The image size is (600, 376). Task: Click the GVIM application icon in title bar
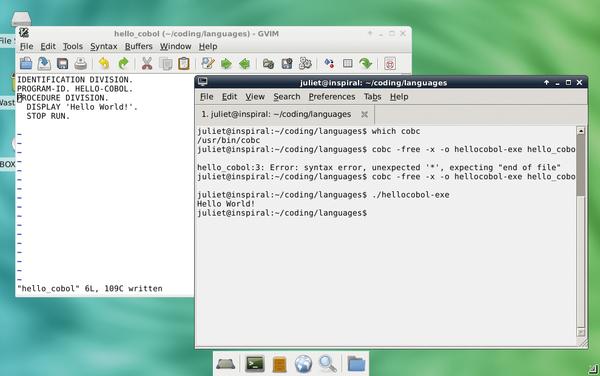24,33
